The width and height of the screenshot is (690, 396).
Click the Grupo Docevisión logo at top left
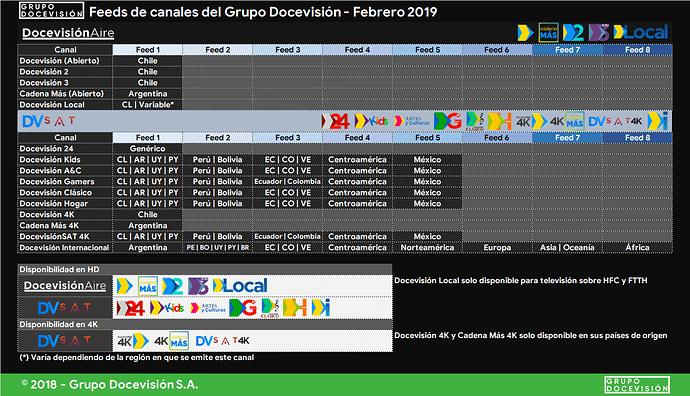point(51,11)
